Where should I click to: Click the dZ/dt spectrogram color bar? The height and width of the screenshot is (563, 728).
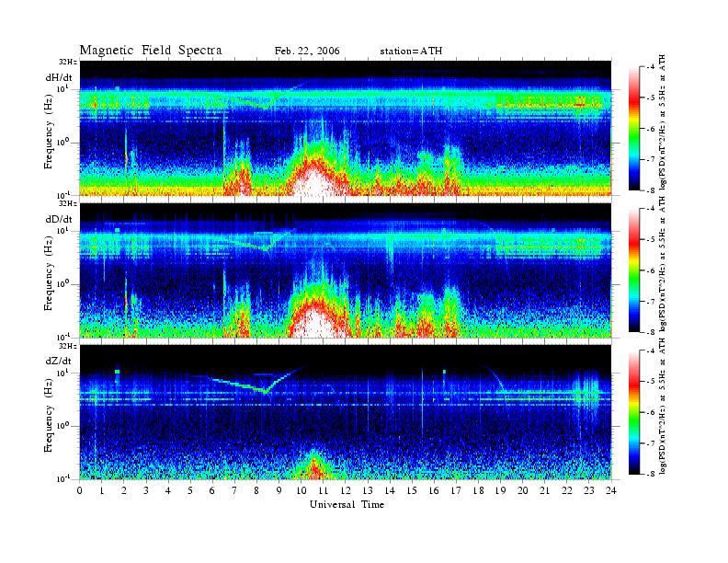634,412
